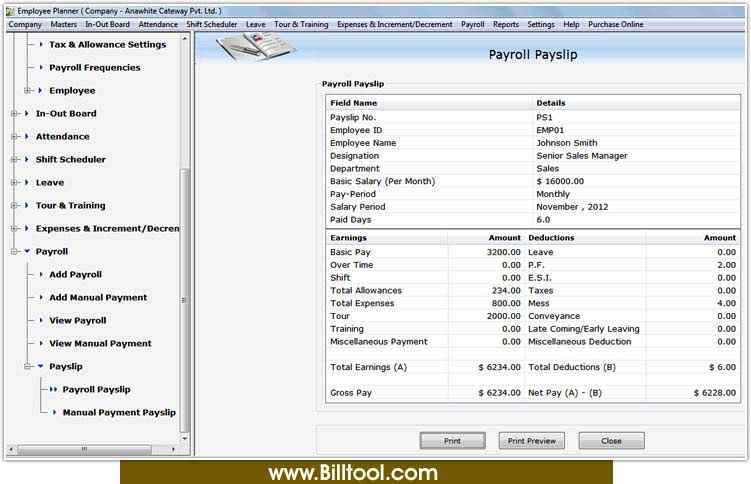The image size is (751, 484).
Task: Select Payroll tree node in sidebar
Action: tap(52, 251)
